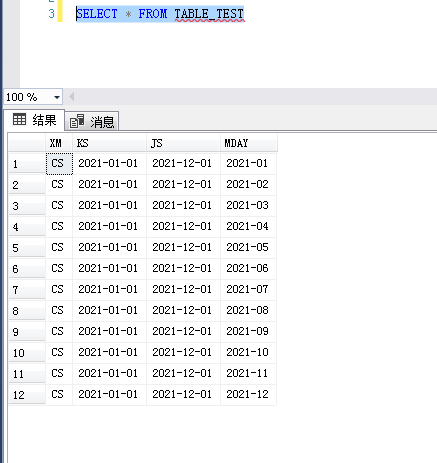Select row header number 6
Image resolution: width=437 pixels, height=463 pixels.
(x=27, y=269)
